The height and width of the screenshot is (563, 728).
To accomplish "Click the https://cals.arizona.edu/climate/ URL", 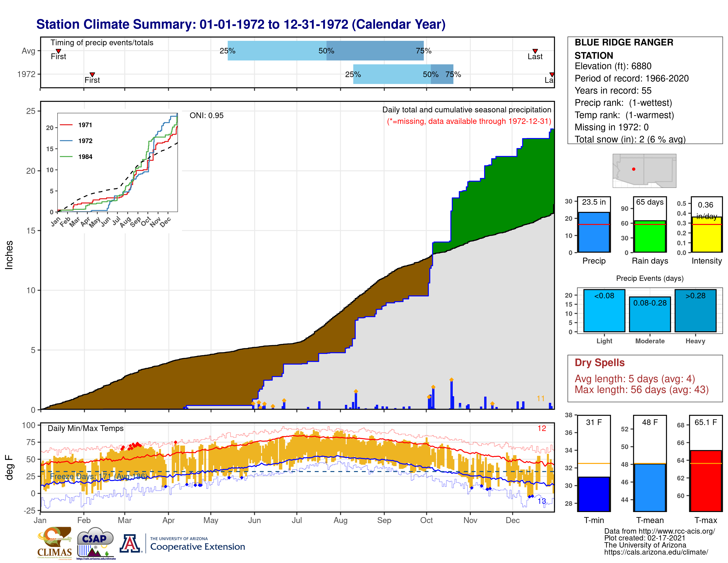I will (656, 552).
